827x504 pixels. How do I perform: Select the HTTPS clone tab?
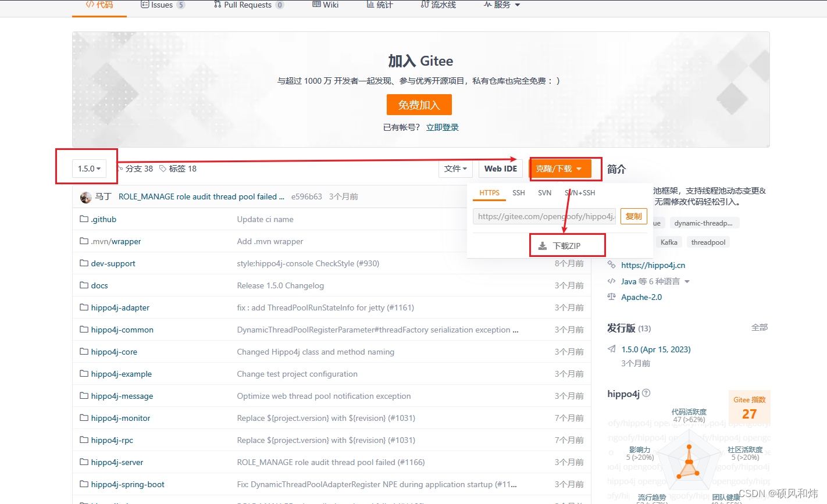coord(489,193)
